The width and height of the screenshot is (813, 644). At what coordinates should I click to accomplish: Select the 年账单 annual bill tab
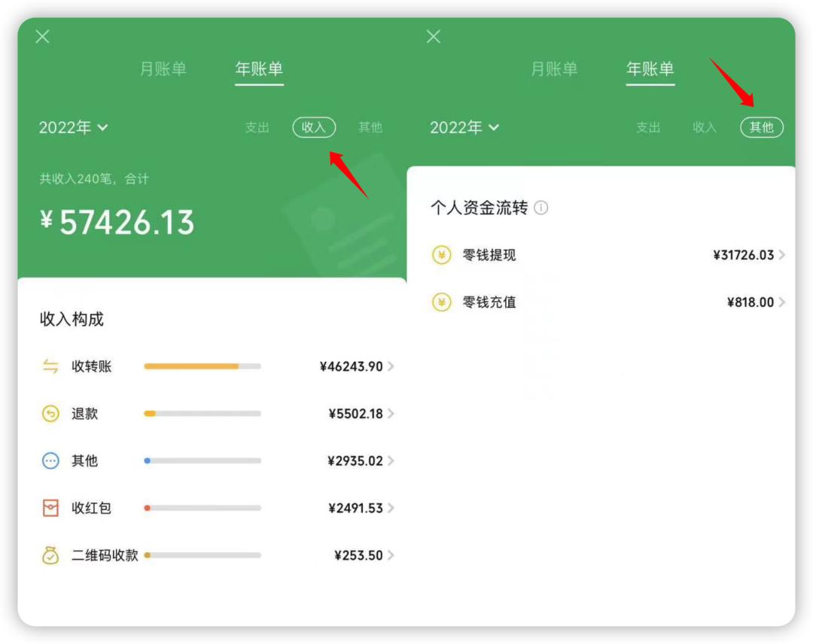pyautogui.click(x=259, y=67)
